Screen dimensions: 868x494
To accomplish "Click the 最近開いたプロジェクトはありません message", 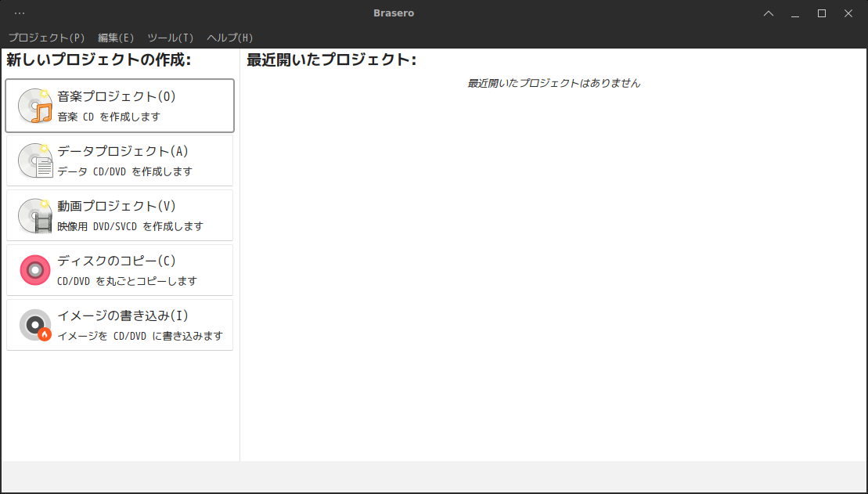I will [553, 84].
